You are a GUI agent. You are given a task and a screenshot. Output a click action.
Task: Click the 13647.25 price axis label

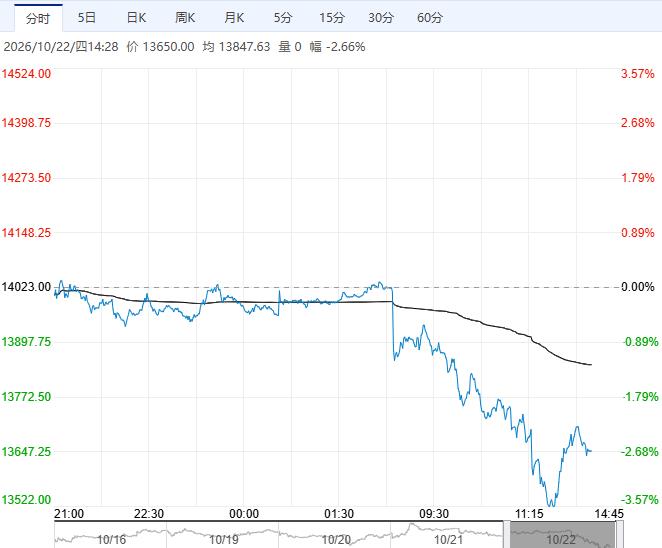tap(26, 452)
